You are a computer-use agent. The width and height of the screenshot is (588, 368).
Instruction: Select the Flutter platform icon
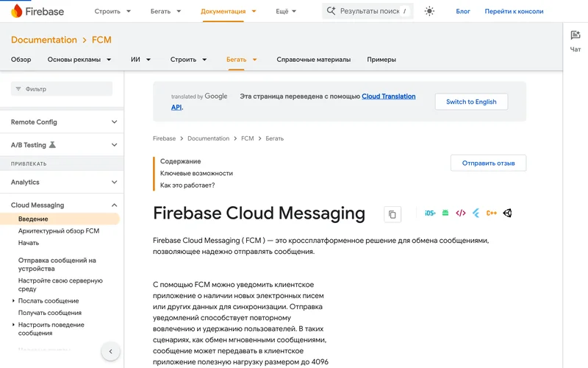click(476, 213)
